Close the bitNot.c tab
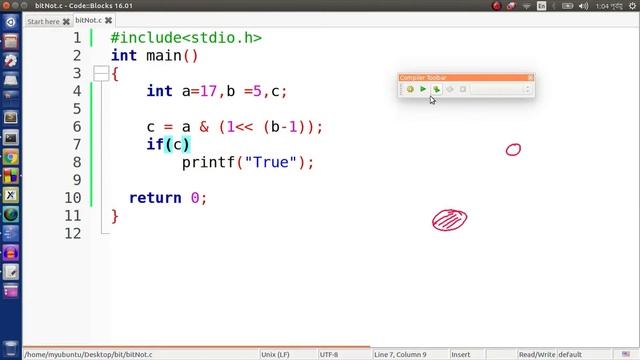The image size is (640, 360). (108, 20)
